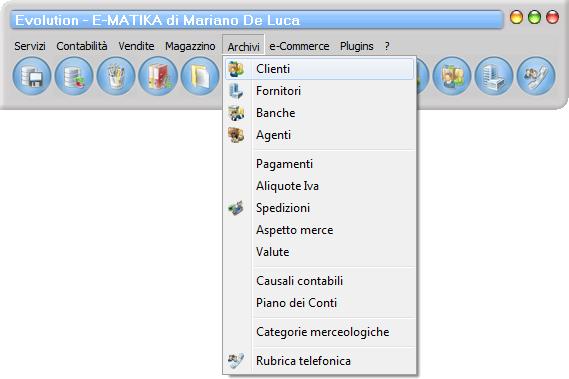Select Categorie merceologiche

coord(319,332)
